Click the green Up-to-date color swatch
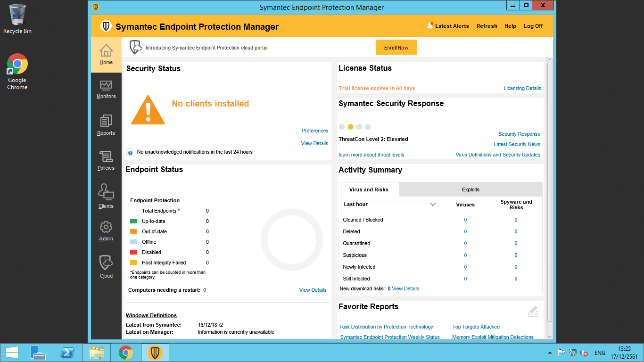Screen dimensions: 644x362 point(134,221)
